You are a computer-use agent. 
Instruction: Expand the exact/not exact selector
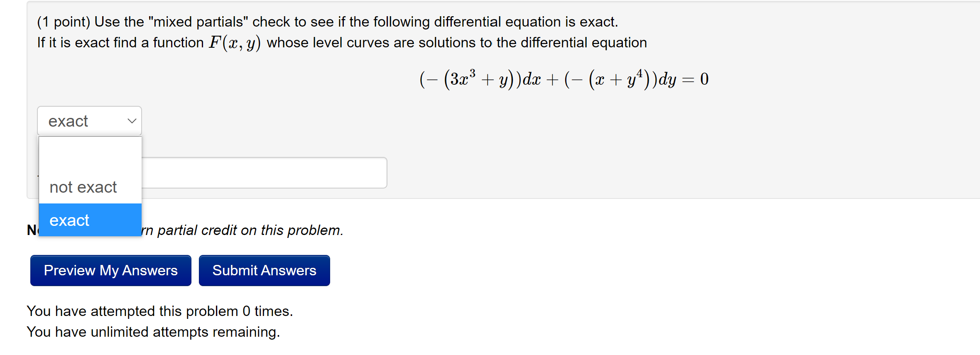click(x=89, y=120)
